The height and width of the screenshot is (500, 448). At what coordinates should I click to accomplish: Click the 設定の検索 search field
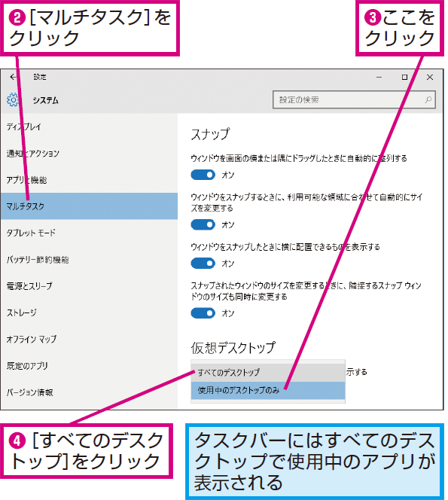click(354, 100)
